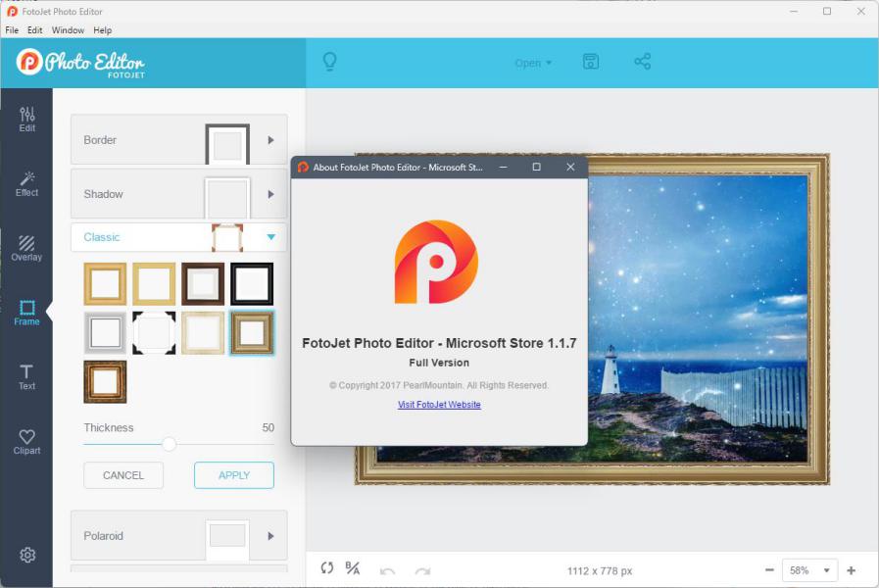Image resolution: width=879 pixels, height=588 pixels.
Task: Click the CANCEL button
Action: tap(123, 475)
